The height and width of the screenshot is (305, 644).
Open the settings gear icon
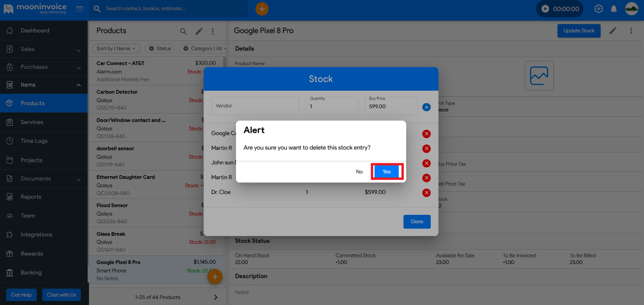[599, 9]
